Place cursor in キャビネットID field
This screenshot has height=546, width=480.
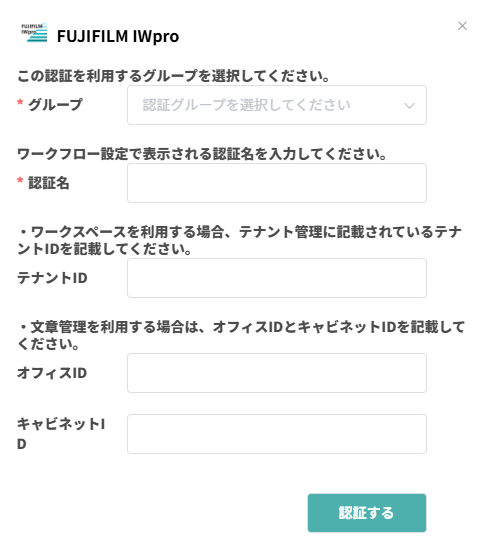pyautogui.click(x=277, y=434)
